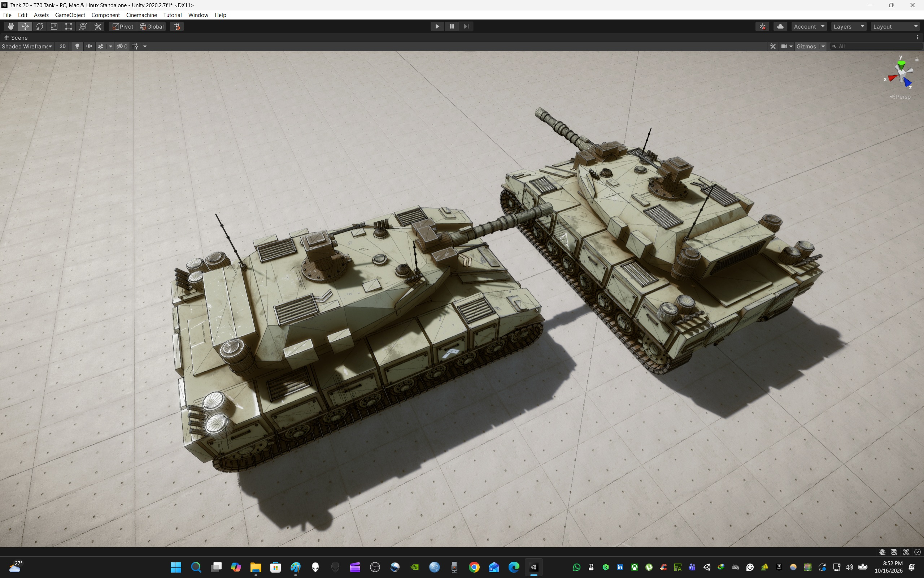Viewport: 924px width, 578px height.
Task: Open Collab debug icon with red x
Action: pyautogui.click(x=763, y=26)
